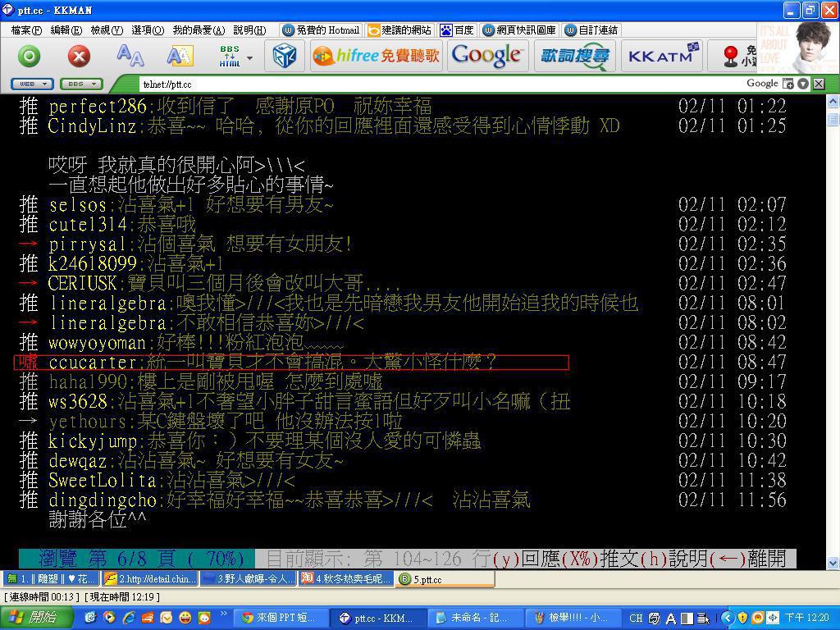Click the font style A icon

(x=180, y=56)
